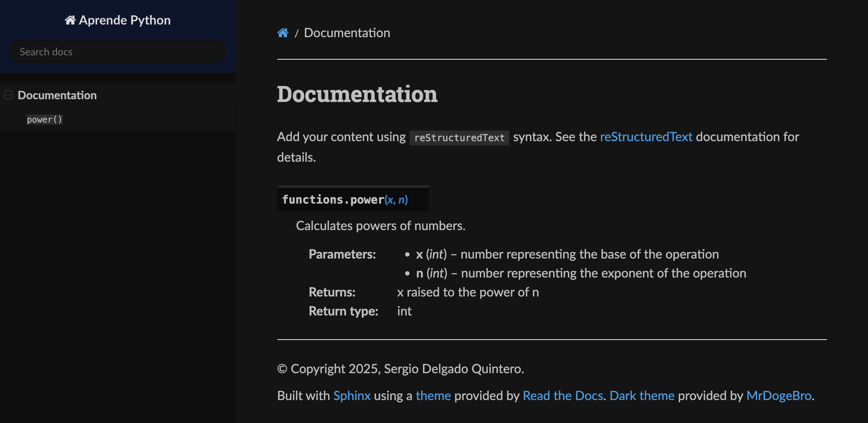Visit the Read the Docs link

click(563, 396)
